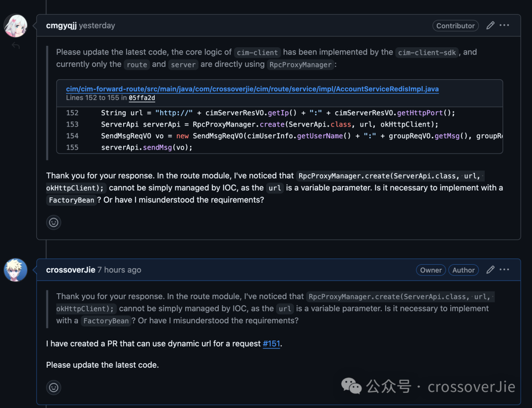Click the reply arrow under cmgyqjj's avatar
Screen dimensions: 532x408
[16, 45]
